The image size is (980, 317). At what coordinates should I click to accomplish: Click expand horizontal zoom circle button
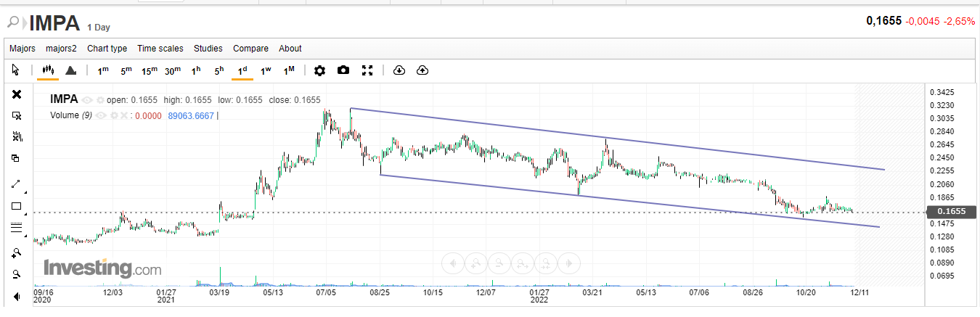coord(523,263)
